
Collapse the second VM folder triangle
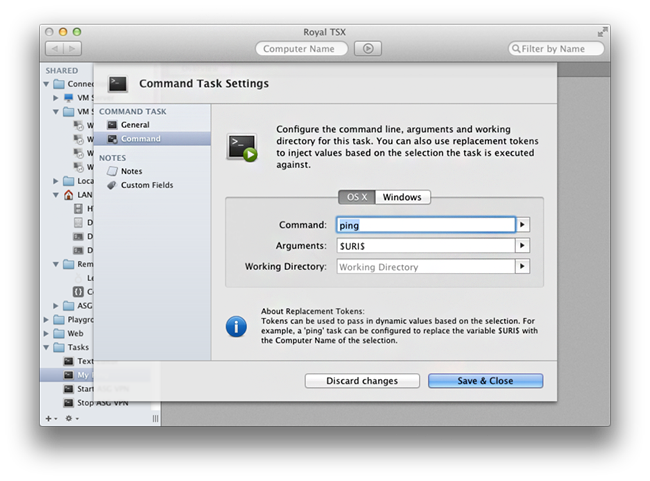56,112
